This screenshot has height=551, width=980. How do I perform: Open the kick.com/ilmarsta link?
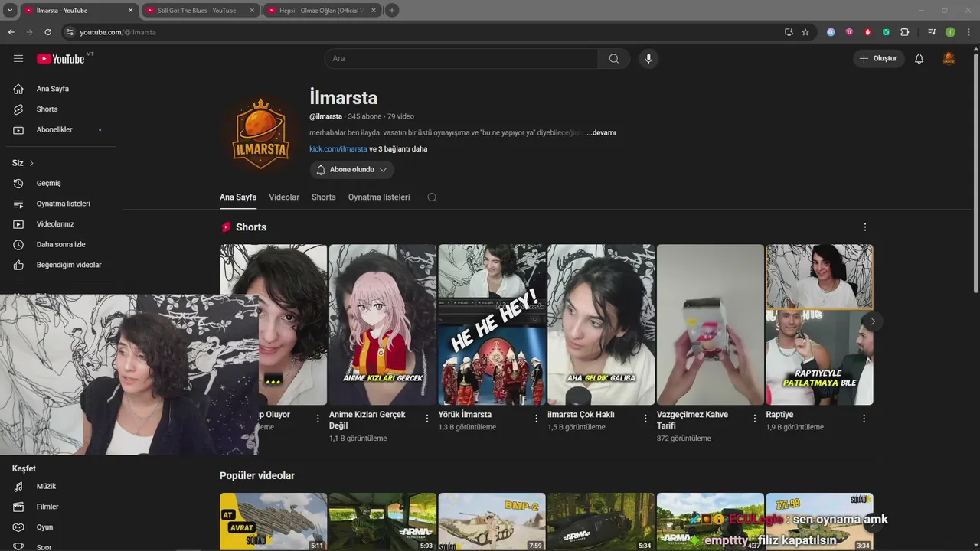click(x=338, y=149)
